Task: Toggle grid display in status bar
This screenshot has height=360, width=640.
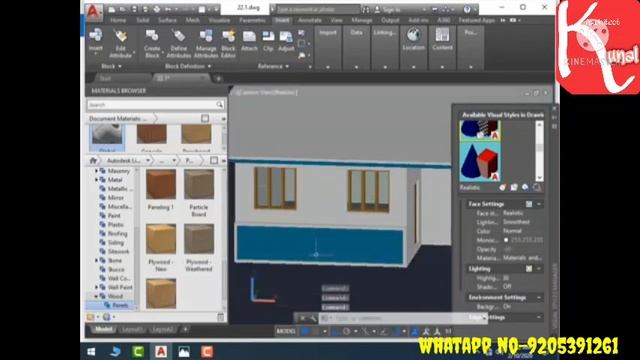Action: [x=305, y=331]
